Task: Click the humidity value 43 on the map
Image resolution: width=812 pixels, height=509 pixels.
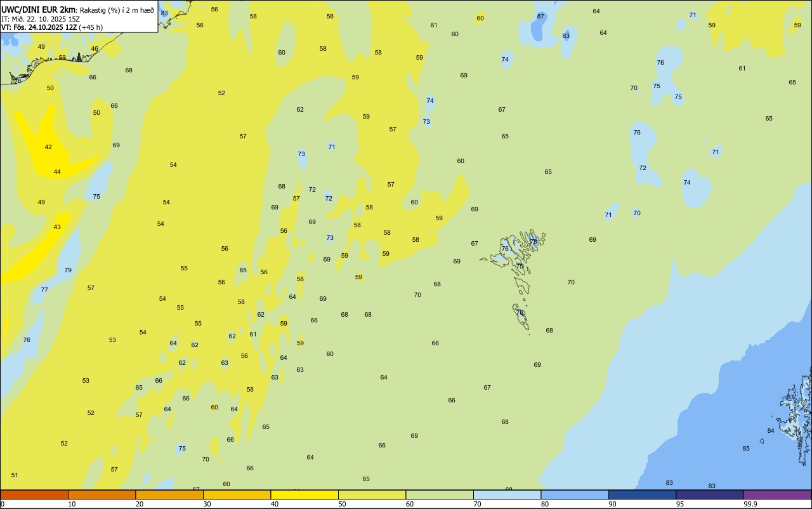Action: click(x=57, y=227)
